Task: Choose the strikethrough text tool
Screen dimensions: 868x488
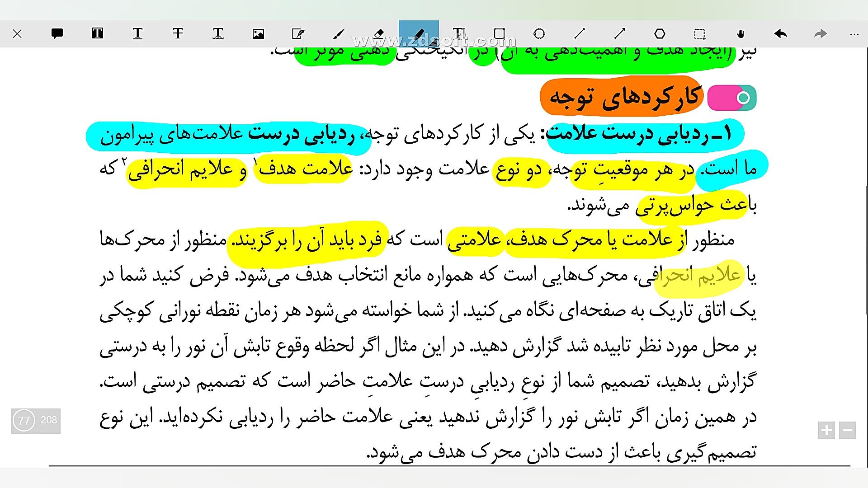Action: (178, 34)
